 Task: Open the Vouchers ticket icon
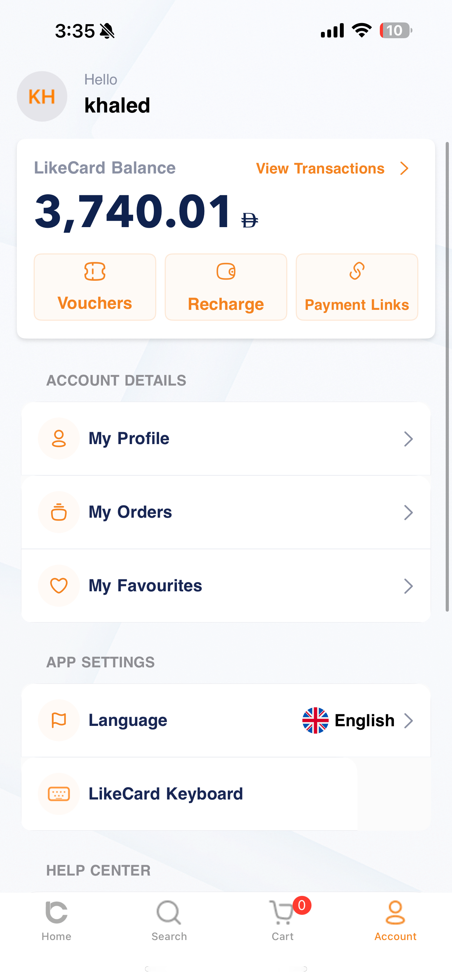click(x=95, y=272)
